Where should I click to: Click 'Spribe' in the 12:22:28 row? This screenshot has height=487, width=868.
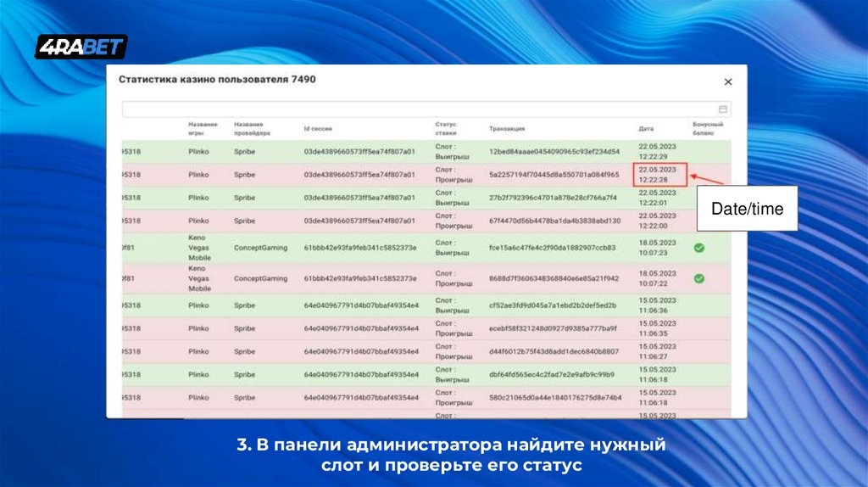click(244, 175)
